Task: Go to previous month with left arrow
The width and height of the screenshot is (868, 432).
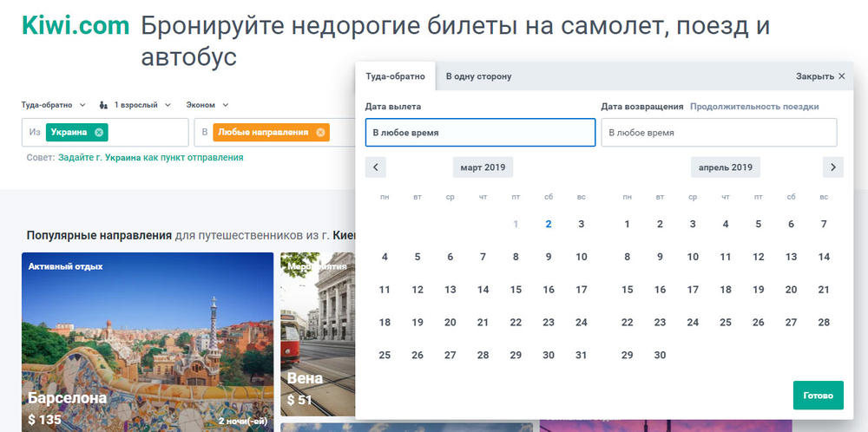Action: click(375, 167)
